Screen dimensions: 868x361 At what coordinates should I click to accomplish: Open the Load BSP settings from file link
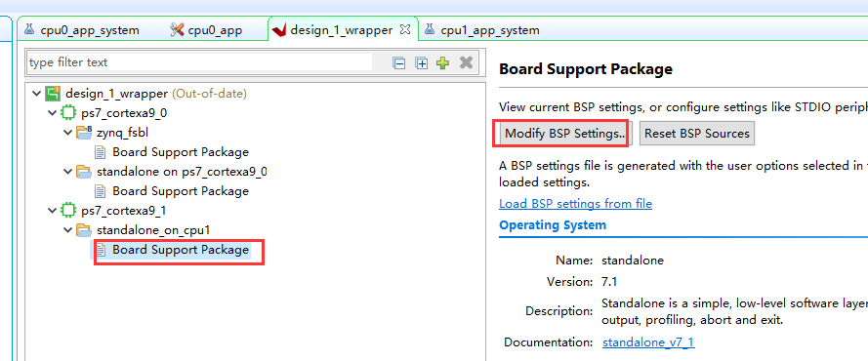click(576, 204)
